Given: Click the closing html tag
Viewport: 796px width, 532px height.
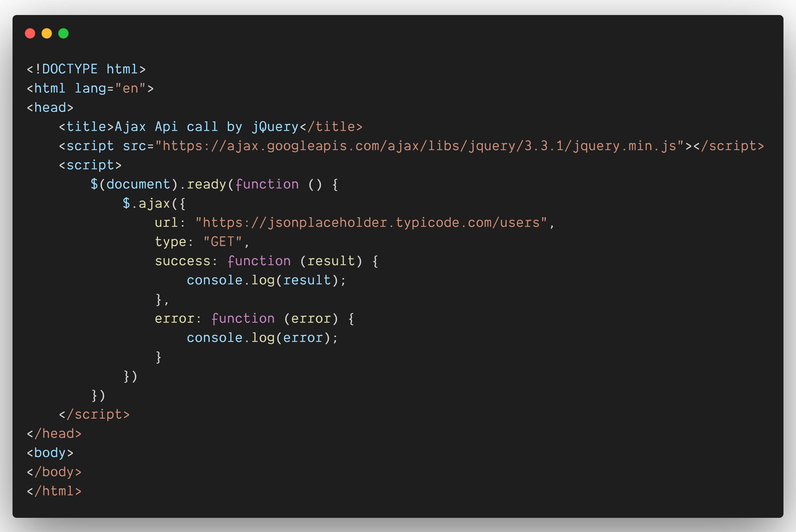Looking at the screenshot, I should 54,491.
